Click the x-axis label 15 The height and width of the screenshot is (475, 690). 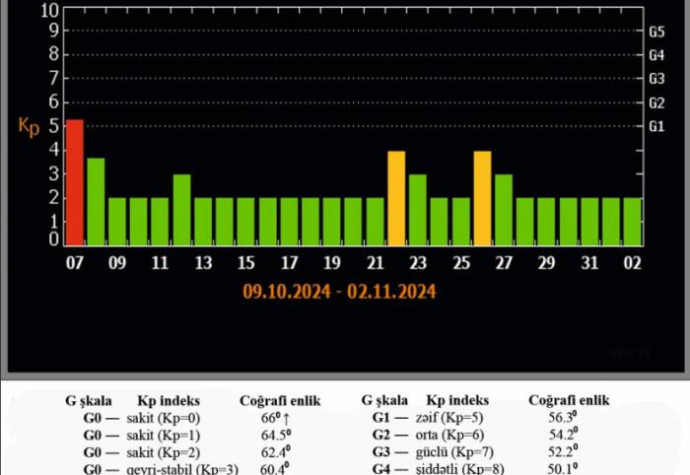(x=246, y=263)
